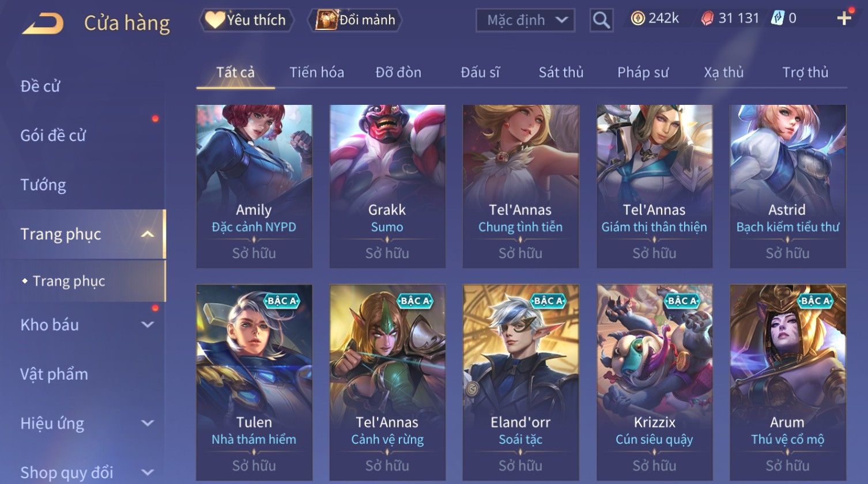
Task: Switch to the Sát thủ tab
Action: click(561, 73)
